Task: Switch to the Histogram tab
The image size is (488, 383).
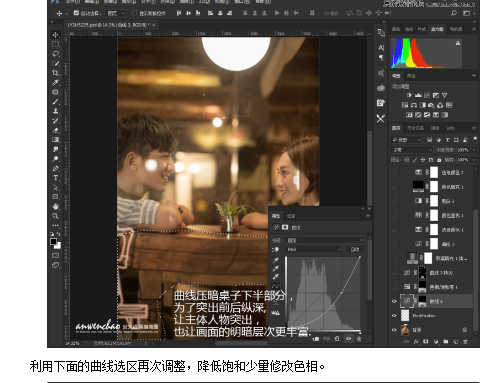Action: pos(436,29)
